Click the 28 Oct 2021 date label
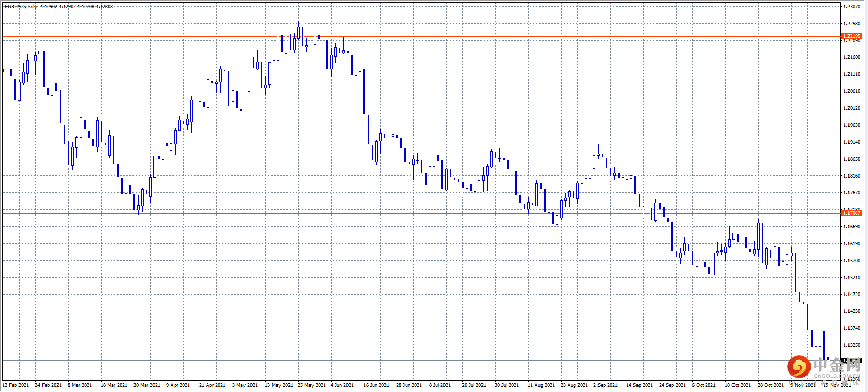868x392 pixels. [770, 385]
